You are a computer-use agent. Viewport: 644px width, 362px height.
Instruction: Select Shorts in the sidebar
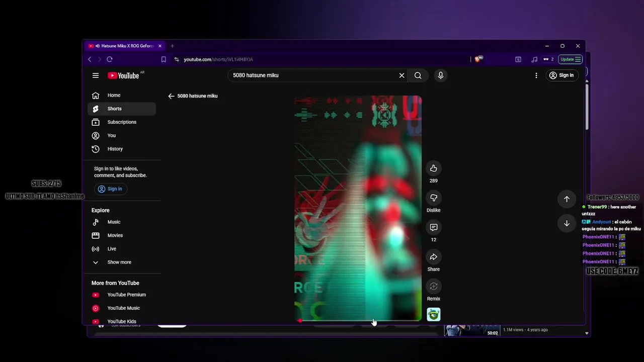[121, 109]
